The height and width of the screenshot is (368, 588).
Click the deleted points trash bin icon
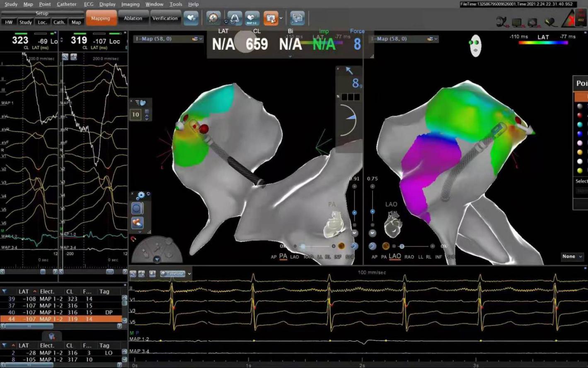(x=52, y=336)
